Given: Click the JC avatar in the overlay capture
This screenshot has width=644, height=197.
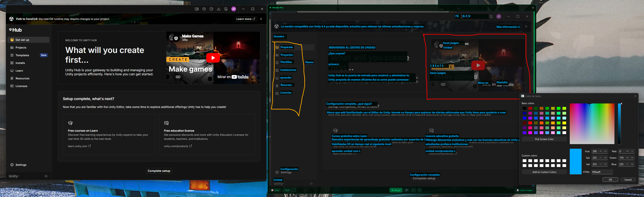Looking at the screenshot, I should (499, 16).
